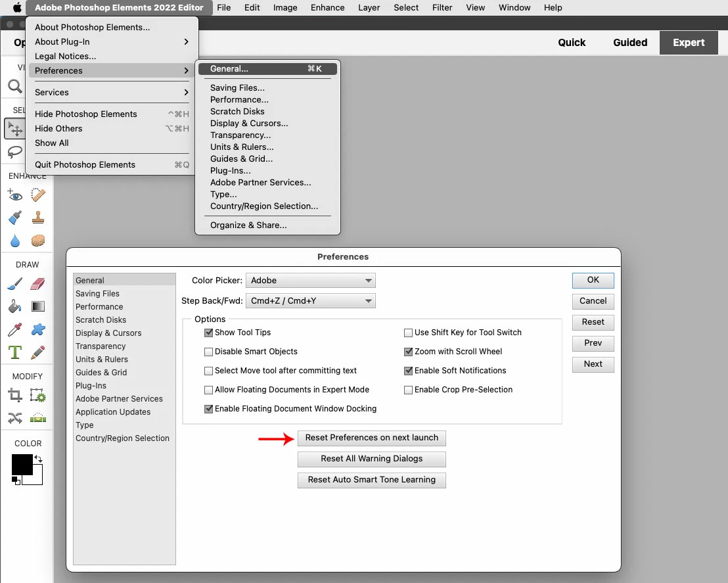Select the Red Eye Removal tool
This screenshot has height=583, width=728.
(x=15, y=195)
